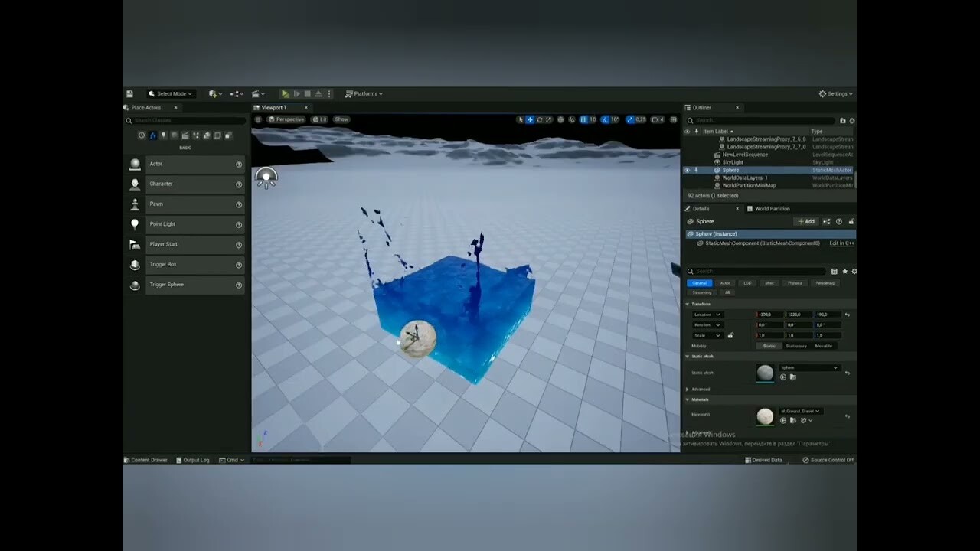This screenshot has height=551, width=980.
Task: Click the camera speed icon in viewport toolbar
Action: coord(655,119)
